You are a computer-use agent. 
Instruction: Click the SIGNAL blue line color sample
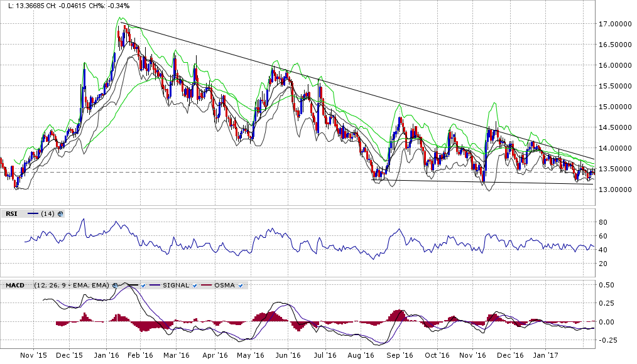(x=155, y=286)
